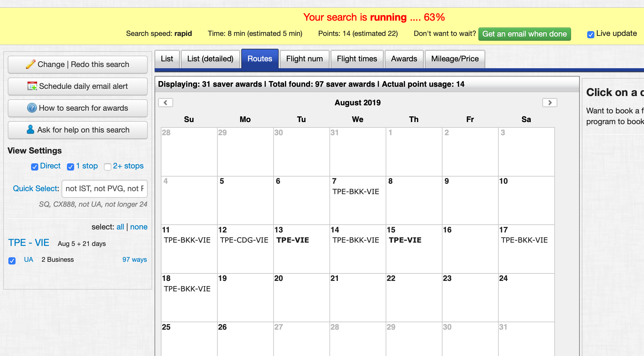Disable the Live update checkbox
Viewport: 644px width, 356px height.
[590, 34]
